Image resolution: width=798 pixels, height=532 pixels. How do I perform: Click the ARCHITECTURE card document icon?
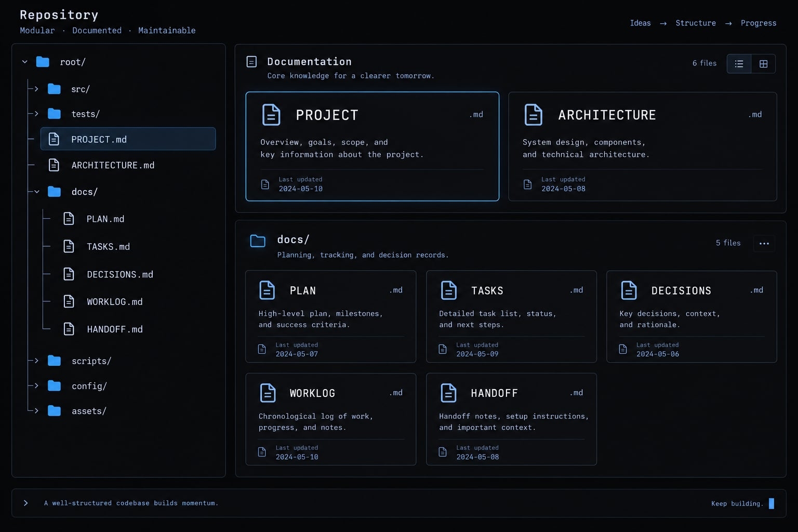(x=534, y=115)
